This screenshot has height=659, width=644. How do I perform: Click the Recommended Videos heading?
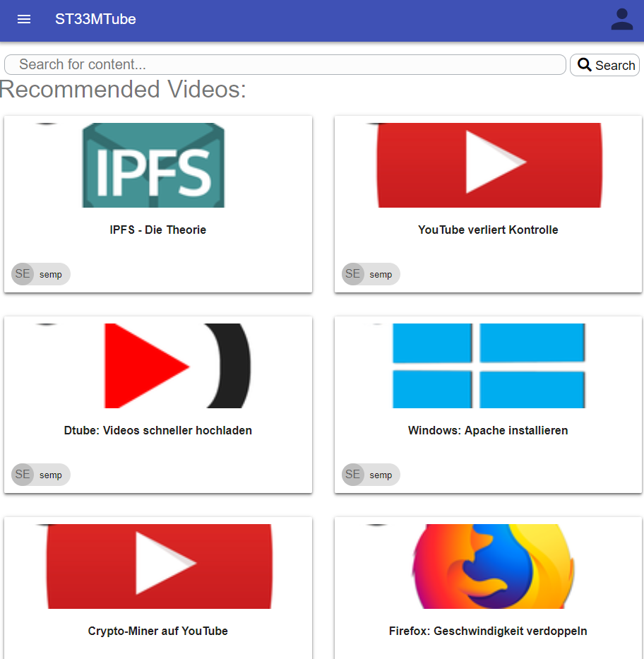(x=123, y=89)
